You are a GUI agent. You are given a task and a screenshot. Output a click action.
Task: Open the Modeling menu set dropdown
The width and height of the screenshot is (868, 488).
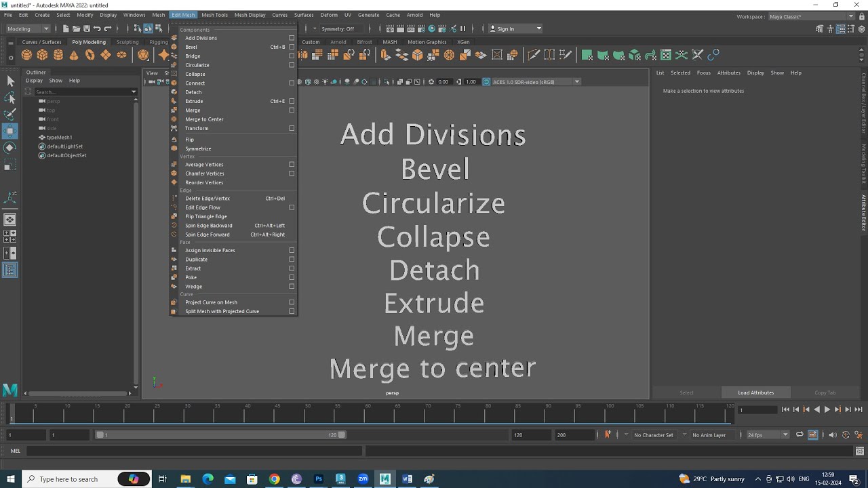pos(28,28)
